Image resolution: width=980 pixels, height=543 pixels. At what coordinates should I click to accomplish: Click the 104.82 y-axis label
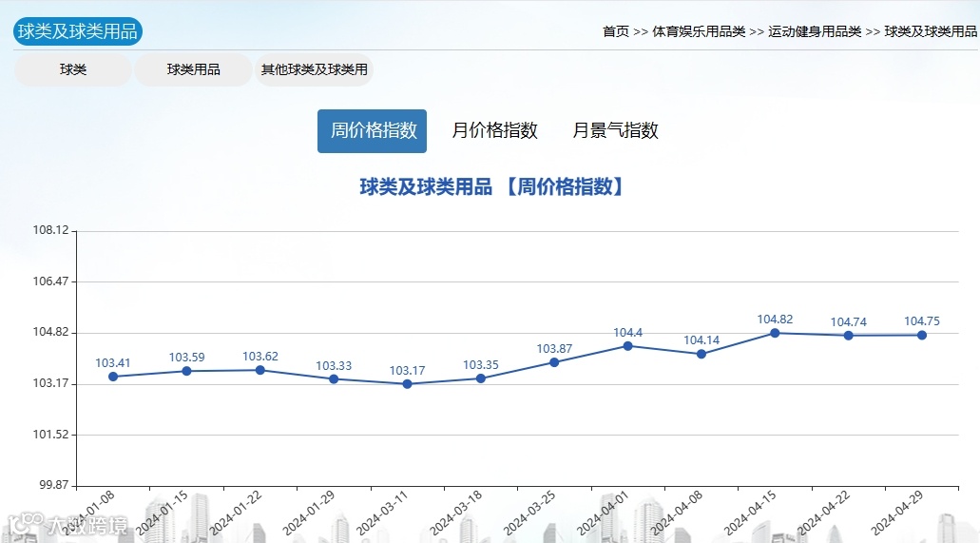[x=51, y=332]
